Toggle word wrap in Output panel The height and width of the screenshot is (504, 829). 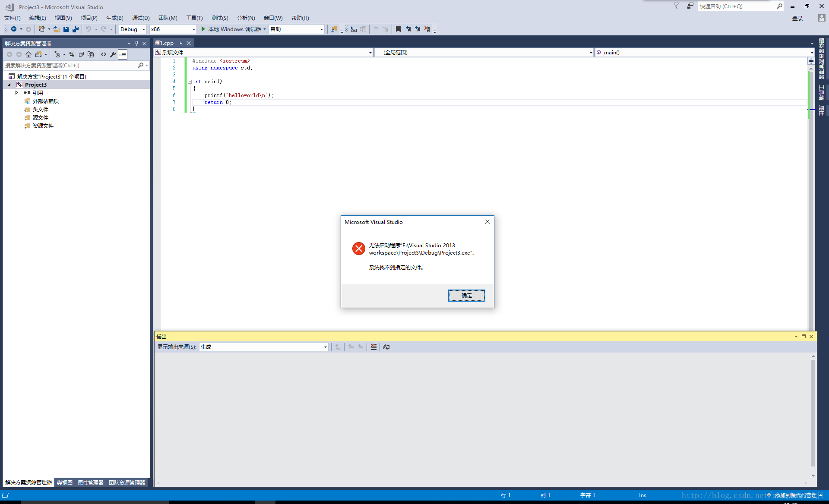[386, 347]
